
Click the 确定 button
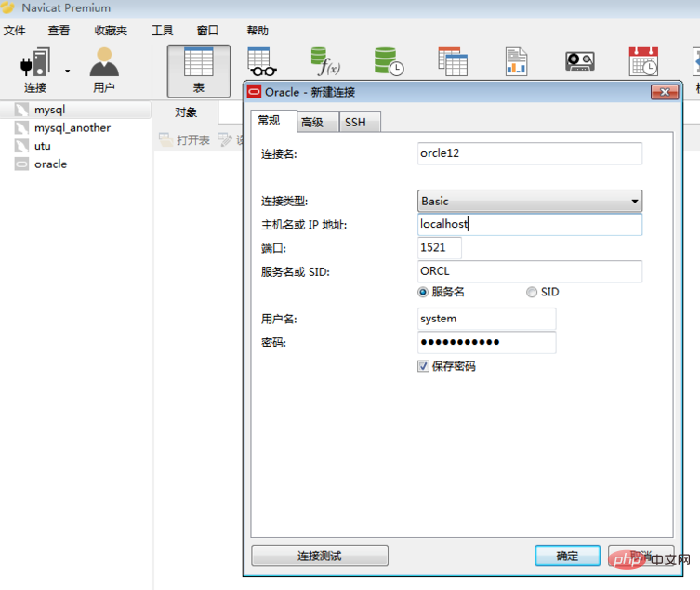567,556
